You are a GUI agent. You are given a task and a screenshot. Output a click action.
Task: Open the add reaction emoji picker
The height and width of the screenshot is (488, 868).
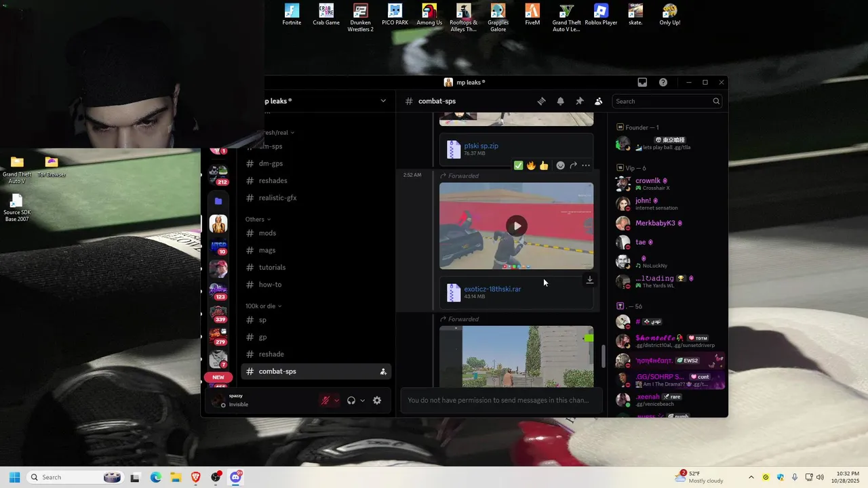[x=560, y=165]
